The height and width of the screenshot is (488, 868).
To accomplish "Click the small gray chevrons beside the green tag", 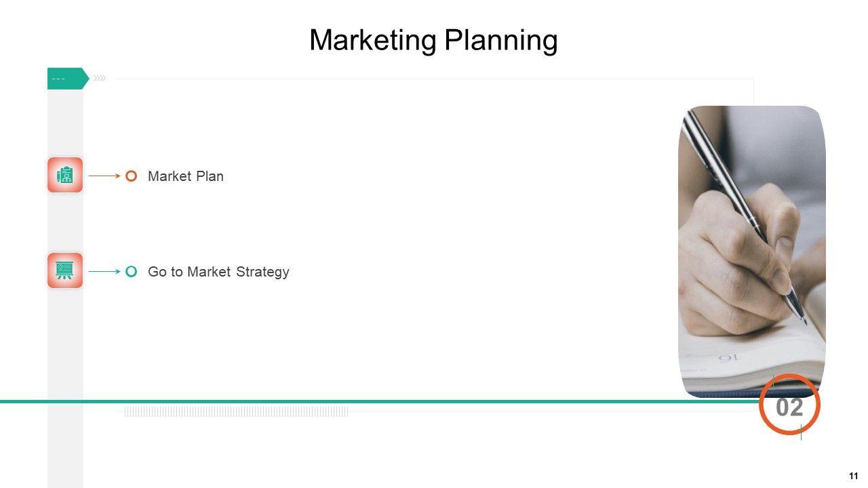I will coord(100,78).
